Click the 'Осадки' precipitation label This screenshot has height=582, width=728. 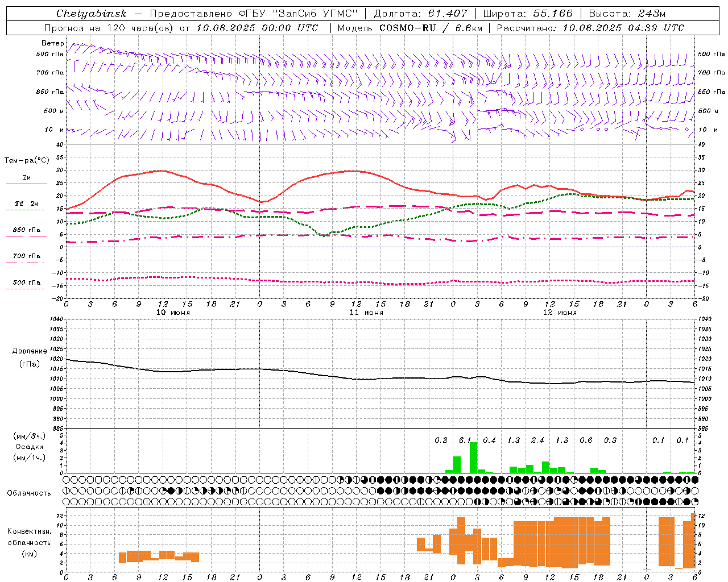30,447
